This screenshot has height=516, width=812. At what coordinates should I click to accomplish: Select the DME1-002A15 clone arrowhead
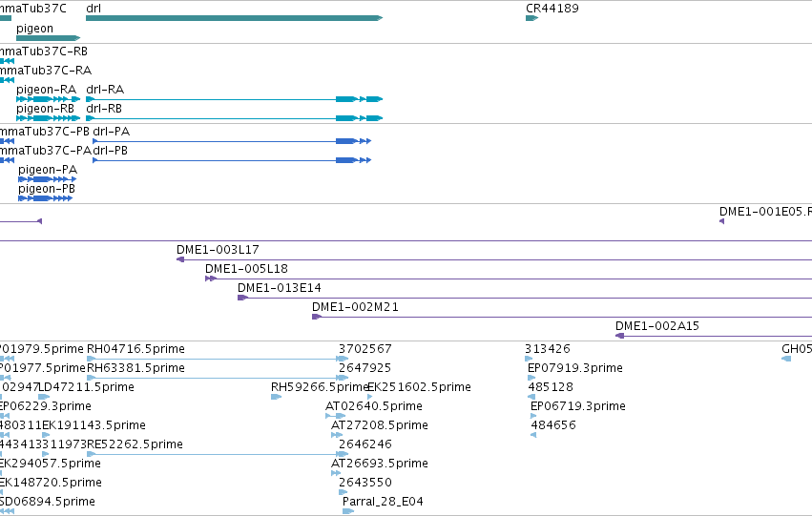tap(619, 336)
